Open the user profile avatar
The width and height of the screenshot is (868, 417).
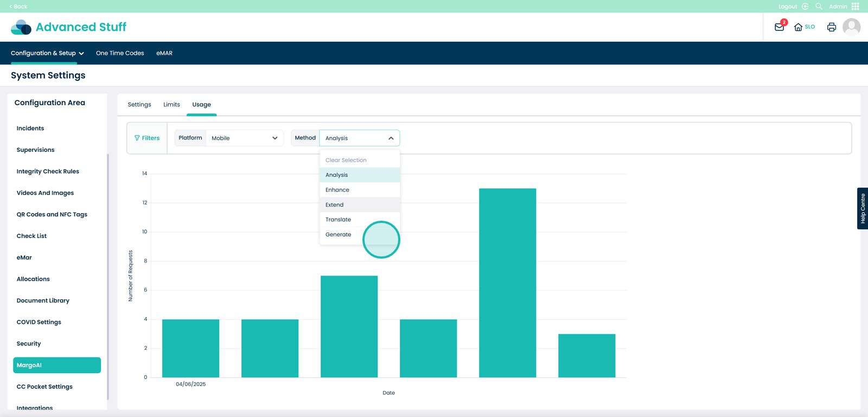click(851, 27)
